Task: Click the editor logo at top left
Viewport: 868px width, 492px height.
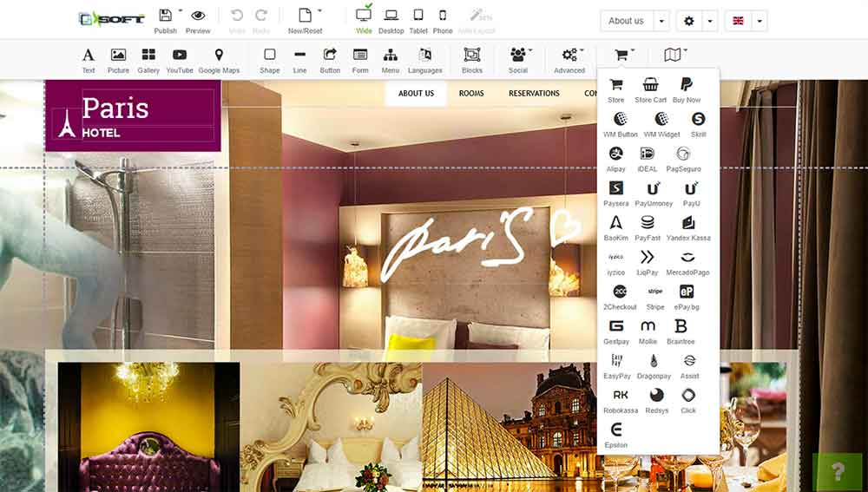Action: click(x=111, y=19)
